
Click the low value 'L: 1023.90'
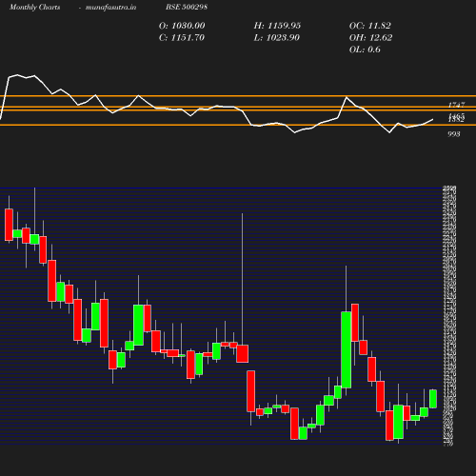click(x=276, y=37)
